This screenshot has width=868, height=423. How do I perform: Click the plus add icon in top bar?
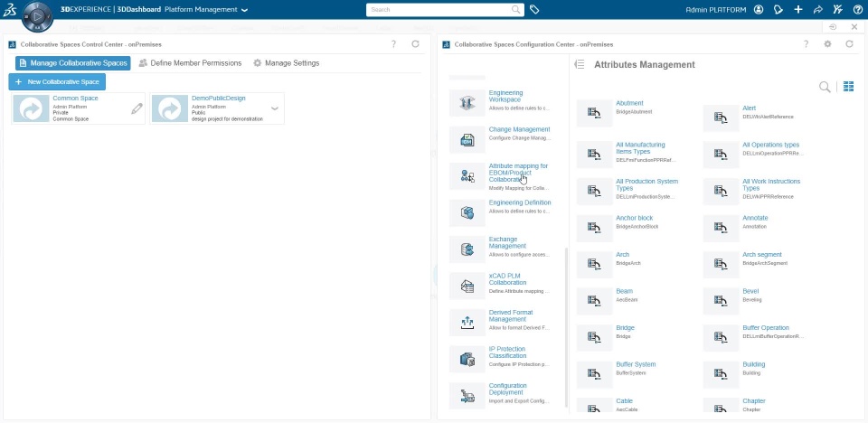coord(798,9)
